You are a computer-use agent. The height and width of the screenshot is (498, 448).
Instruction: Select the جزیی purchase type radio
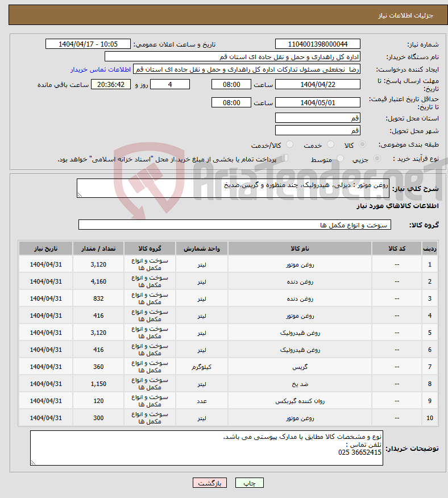click(x=377, y=159)
